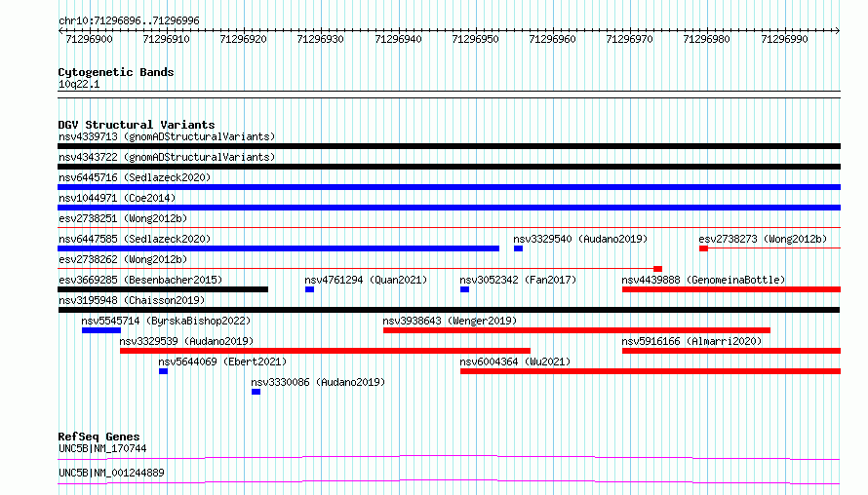
Task: Click the nsv4339713 gnomAD variant label
Action: click(167, 136)
